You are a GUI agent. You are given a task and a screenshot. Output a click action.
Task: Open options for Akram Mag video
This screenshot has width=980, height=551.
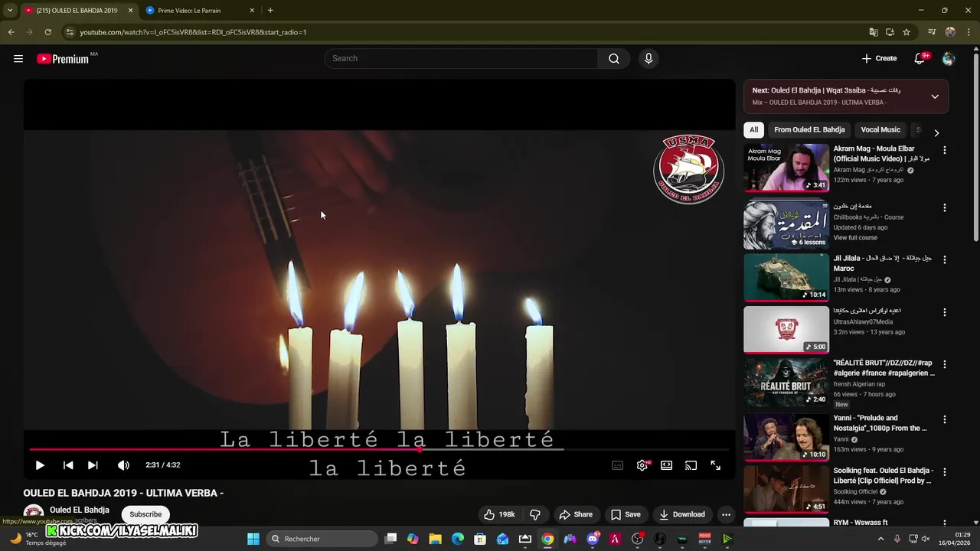tap(945, 151)
